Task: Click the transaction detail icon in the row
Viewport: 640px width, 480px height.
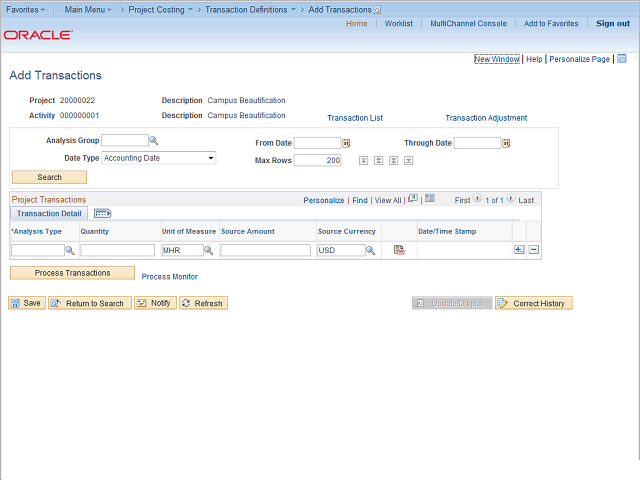Action: [x=399, y=250]
